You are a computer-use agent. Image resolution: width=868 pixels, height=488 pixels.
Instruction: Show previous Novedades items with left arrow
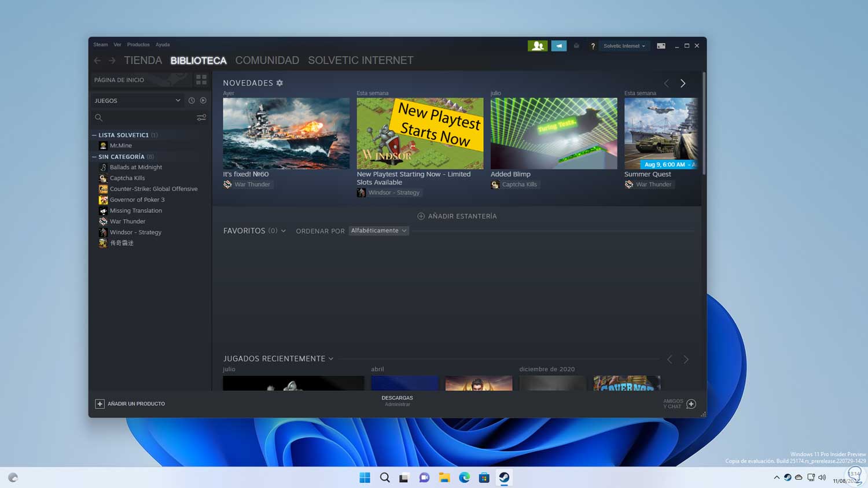pos(666,83)
